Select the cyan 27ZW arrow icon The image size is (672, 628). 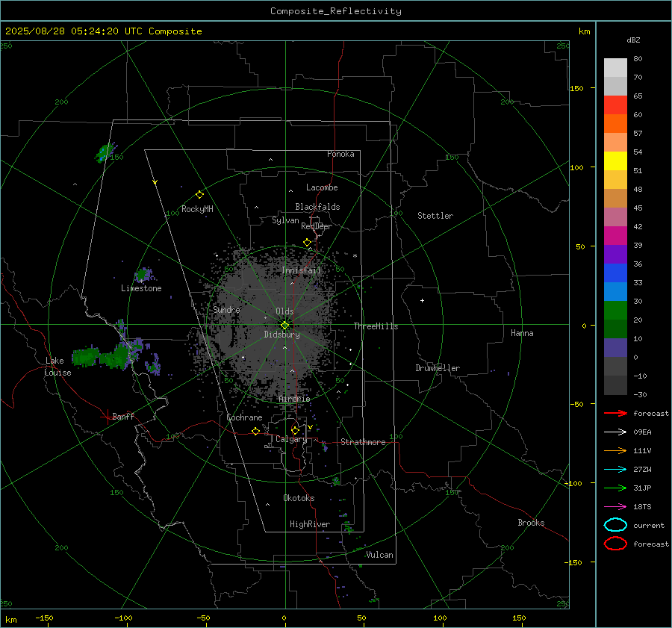tap(615, 470)
